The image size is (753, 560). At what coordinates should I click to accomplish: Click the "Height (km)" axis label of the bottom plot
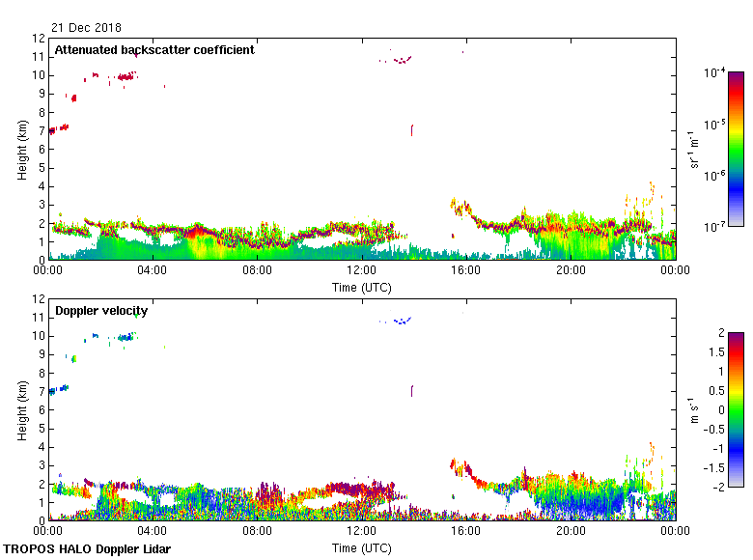coord(22,409)
